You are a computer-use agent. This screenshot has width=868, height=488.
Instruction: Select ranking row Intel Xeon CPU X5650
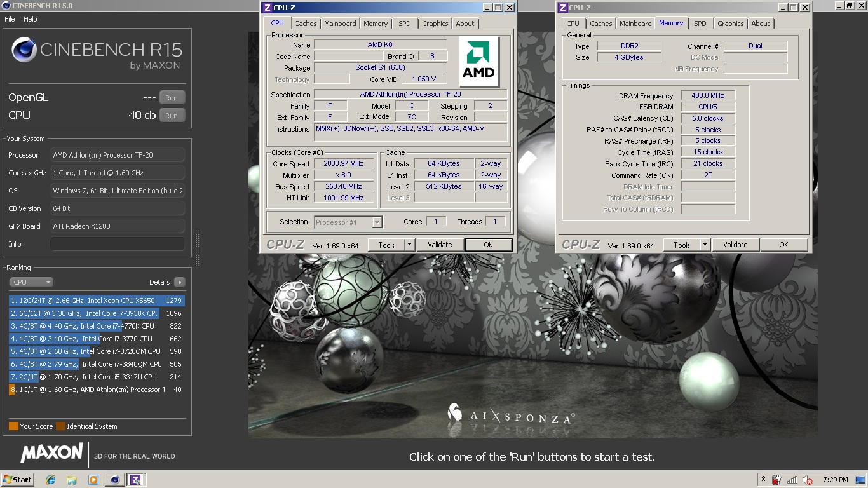(x=97, y=301)
